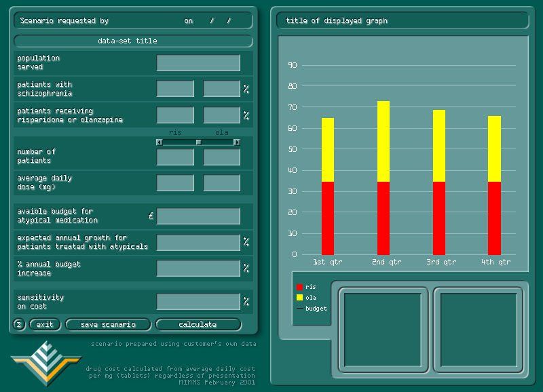Click the company logo in the corner

coord(46,364)
